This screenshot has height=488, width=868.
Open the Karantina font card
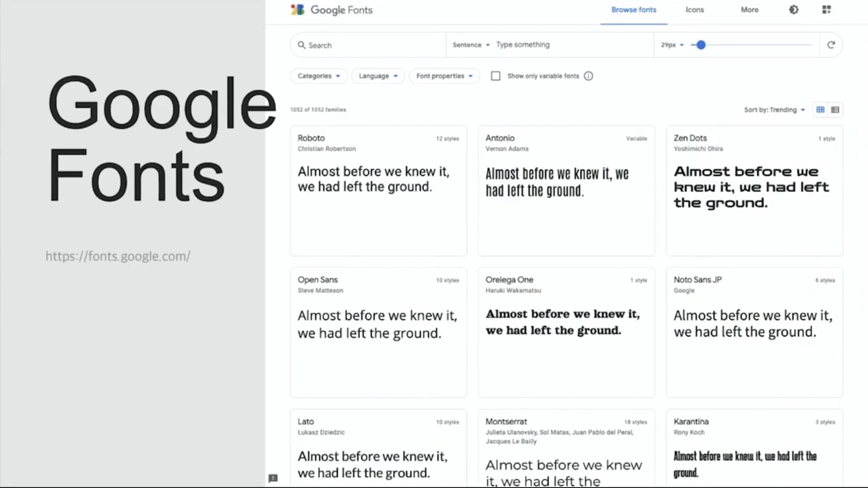coord(754,448)
